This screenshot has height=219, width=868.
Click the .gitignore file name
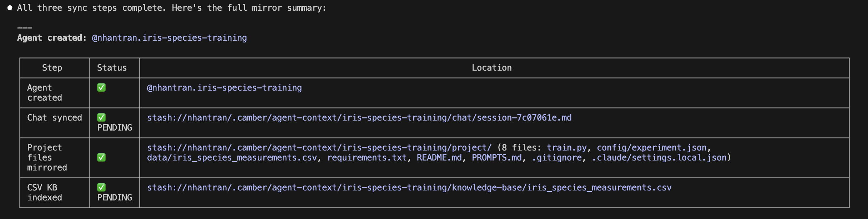click(x=557, y=158)
